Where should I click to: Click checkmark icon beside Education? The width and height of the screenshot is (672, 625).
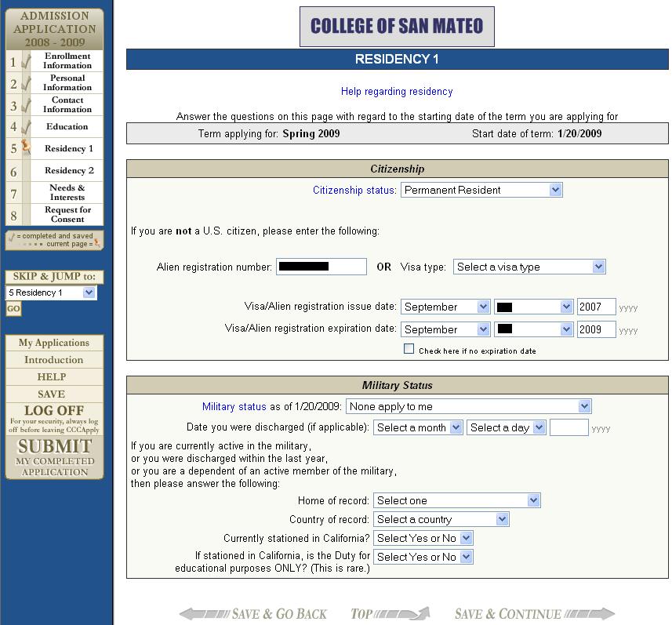click(26, 127)
